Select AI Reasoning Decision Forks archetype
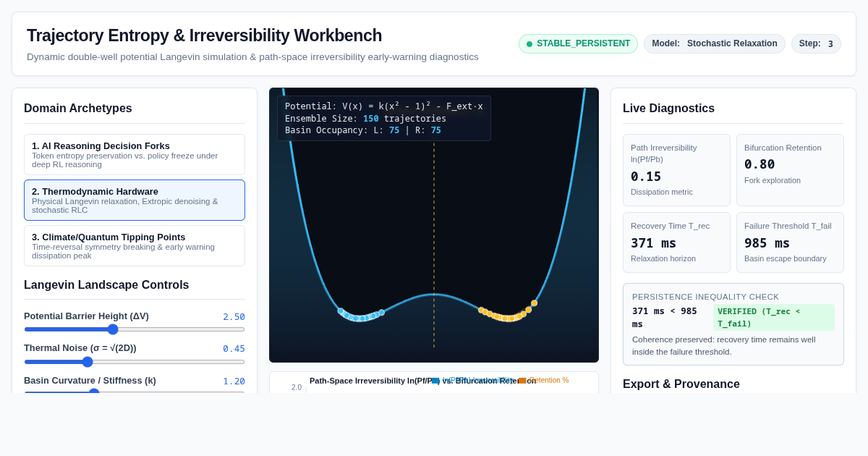868x456 pixels. click(135, 154)
